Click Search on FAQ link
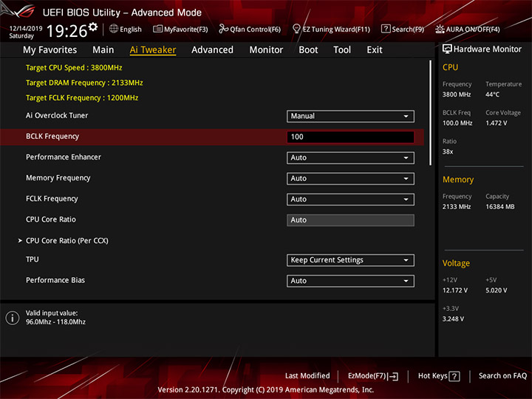This screenshot has width=532, height=399. coord(502,376)
